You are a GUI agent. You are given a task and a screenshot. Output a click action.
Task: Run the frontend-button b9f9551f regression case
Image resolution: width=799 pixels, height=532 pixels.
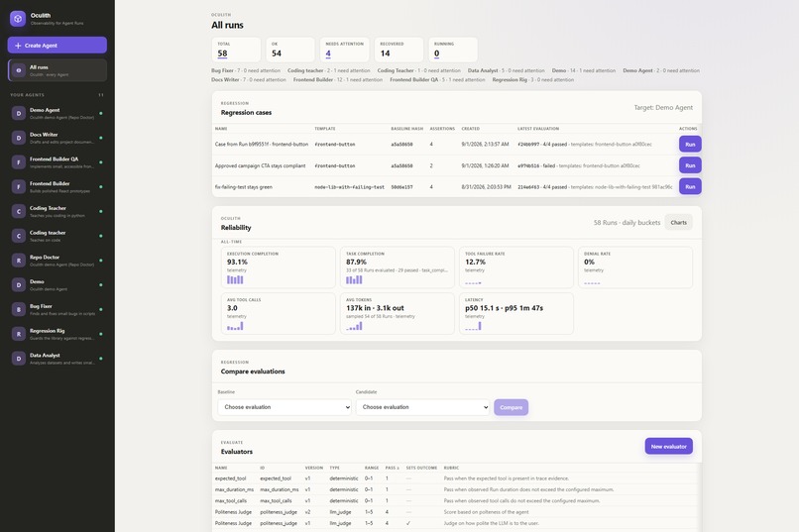coord(690,144)
